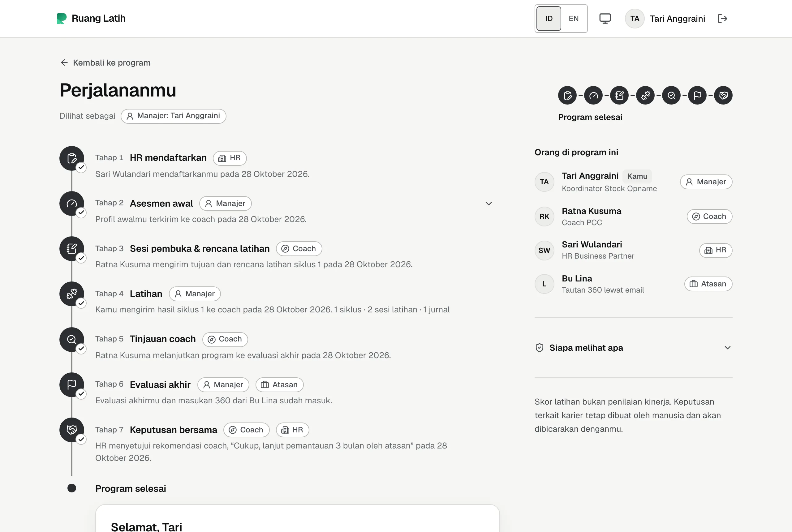This screenshot has width=792, height=532.
Task: Open the TA user avatar in header
Action: point(635,19)
